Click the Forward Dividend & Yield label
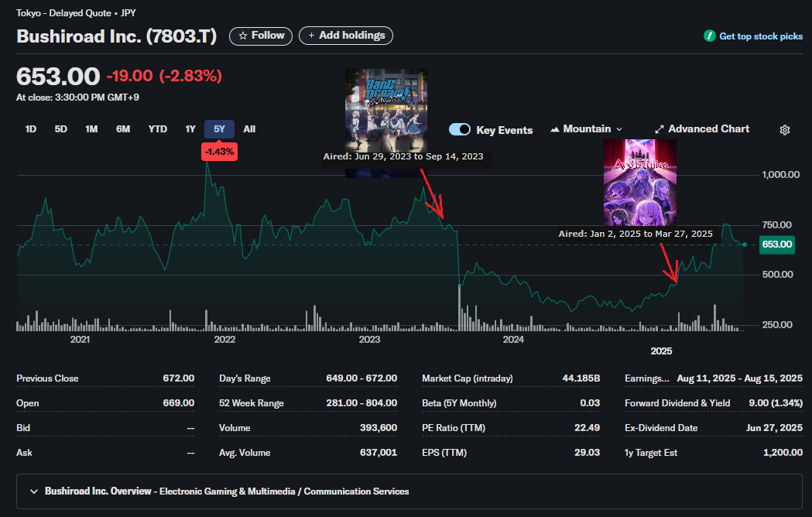Viewport: 812px width, 517px height. pos(677,403)
